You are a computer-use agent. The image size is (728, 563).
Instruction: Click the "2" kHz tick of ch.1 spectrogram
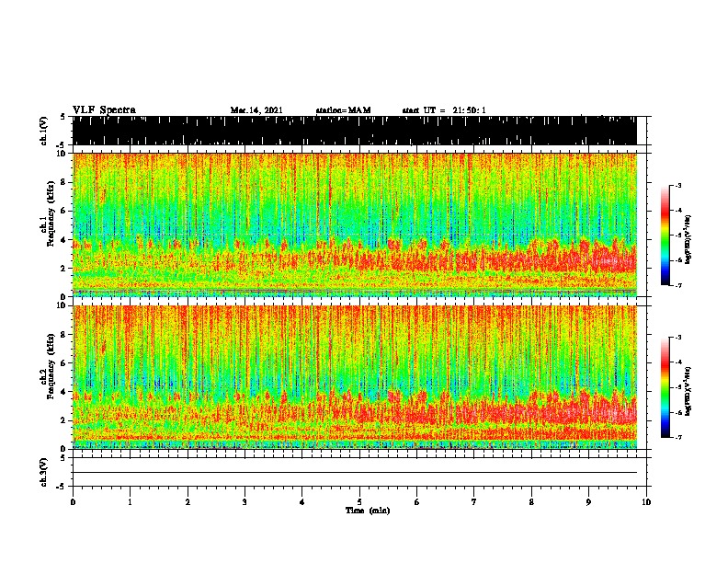[x=64, y=268]
